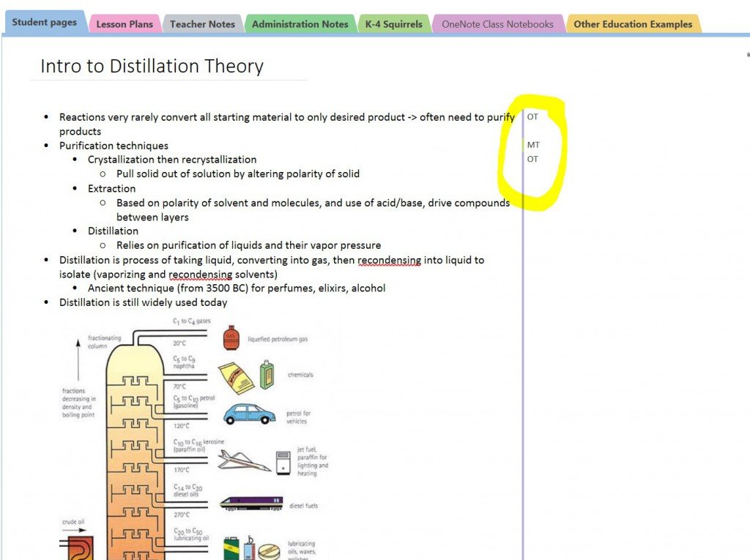Click the yellow chemicals bag image
This screenshot has width=750, height=560.
[236, 376]
